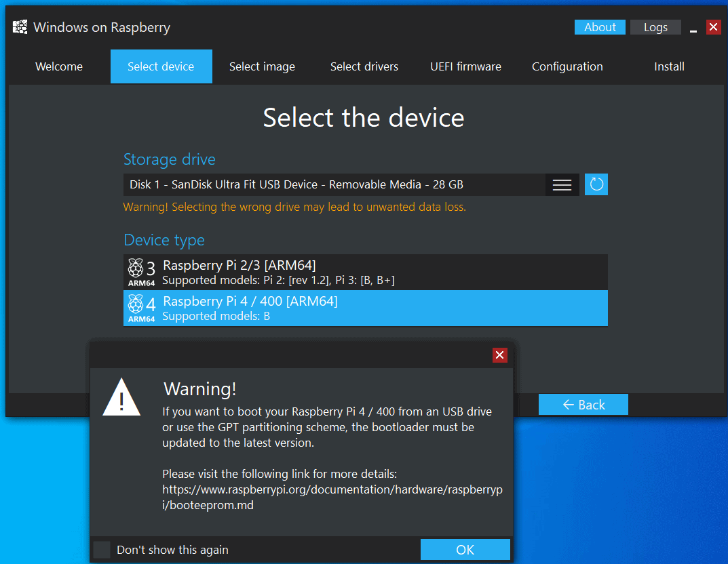
Task: Choose Raspberry Pi 2/3 [ARM64] device type
Action: [x=366, y=273]
